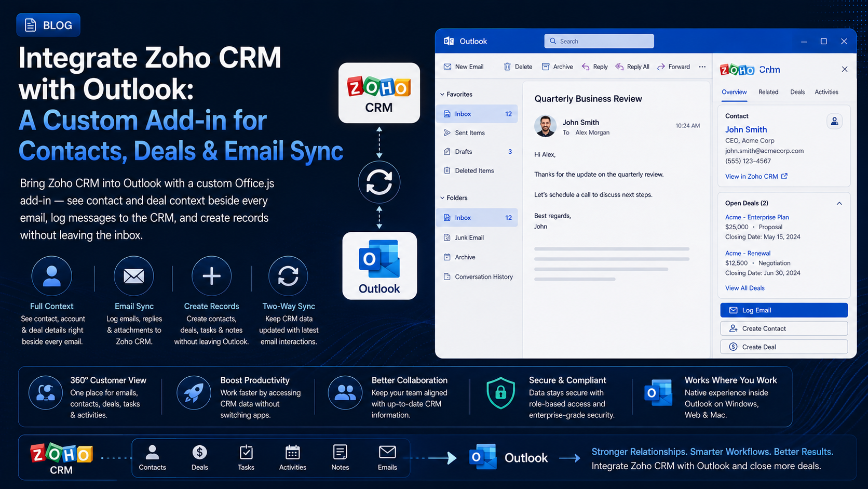Open the Activities tab in CRM pane
Image resolution: width=868 pixels, height=489 pixels.
point(826,92)
